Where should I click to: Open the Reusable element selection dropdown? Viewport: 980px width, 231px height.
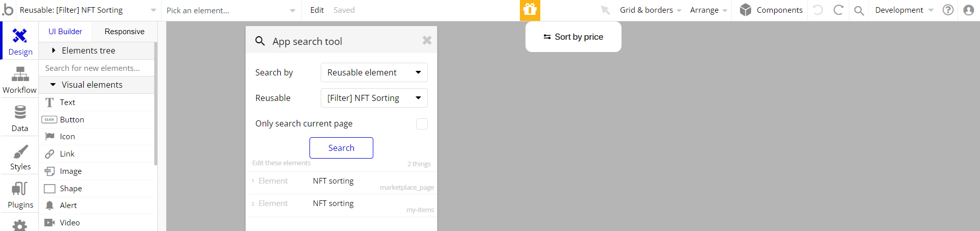point(374,98)
